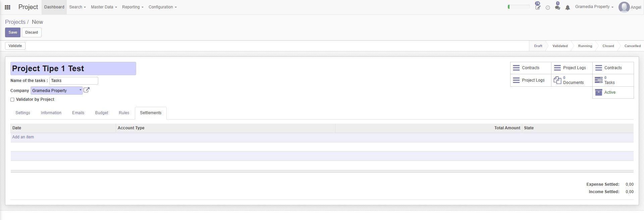This screenshot has width=644, height=220.
Task: Open the Reporting menu
Action: (x=133, y=7)
